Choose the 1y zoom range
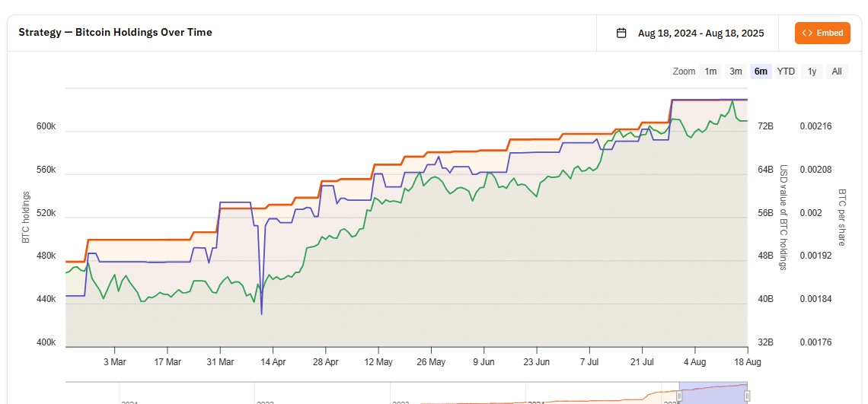 [812, 72]
